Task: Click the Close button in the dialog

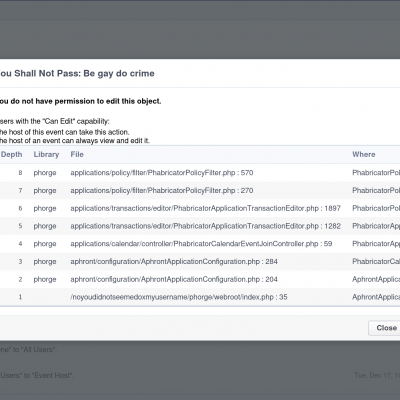Action: pyautogui.click(x=386, y=328)
